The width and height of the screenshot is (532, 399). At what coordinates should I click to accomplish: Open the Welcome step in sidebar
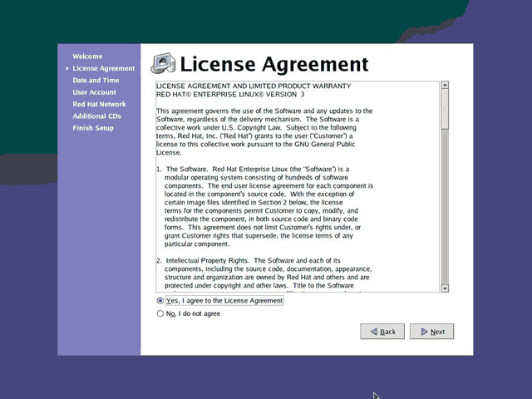pos(87,57)
